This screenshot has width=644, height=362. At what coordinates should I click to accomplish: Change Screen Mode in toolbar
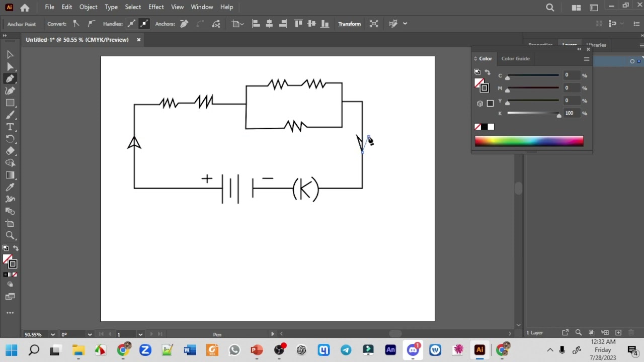10,297
